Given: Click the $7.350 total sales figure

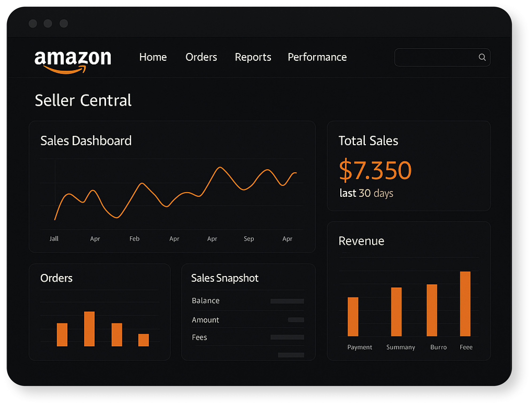Looking at the screenshot, I should tap(375, 170).
